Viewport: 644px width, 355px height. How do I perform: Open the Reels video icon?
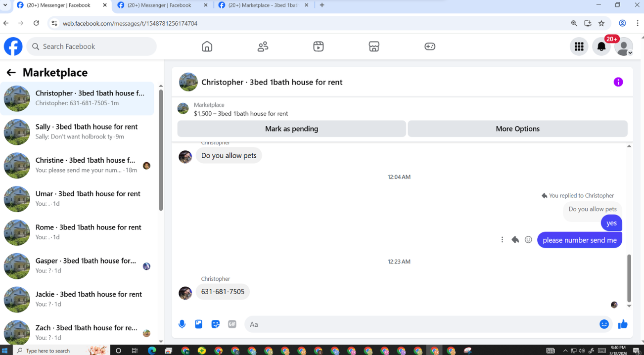(x=319, y=46)
